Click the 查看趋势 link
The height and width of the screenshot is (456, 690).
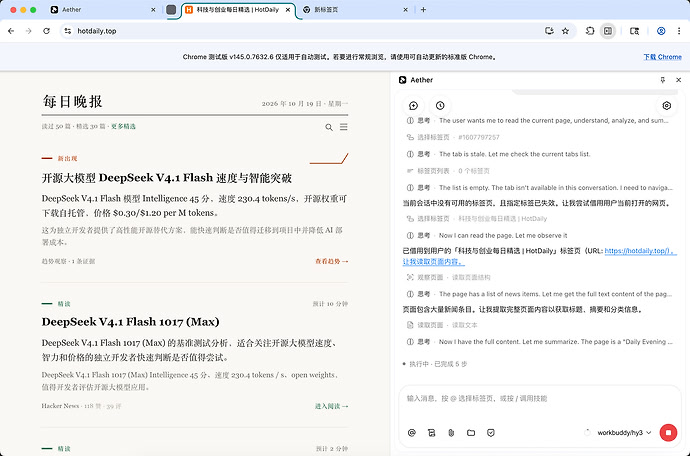click(x=331, y=261)
